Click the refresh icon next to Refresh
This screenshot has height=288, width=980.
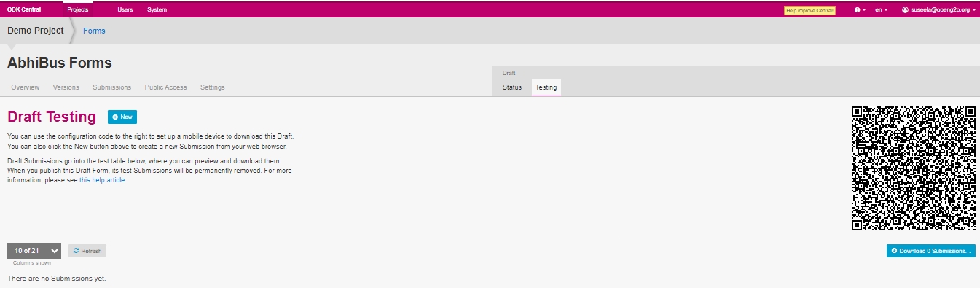pyautogui.click(x=77, y=251)
